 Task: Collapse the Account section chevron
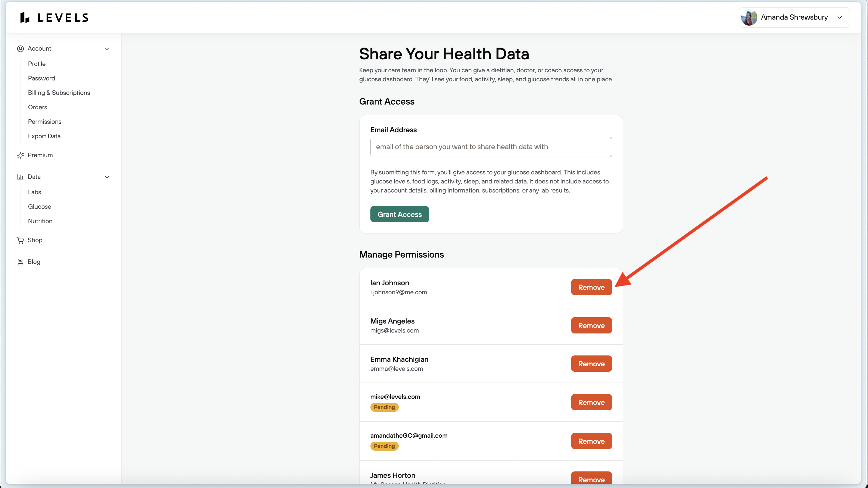point(107,48)
